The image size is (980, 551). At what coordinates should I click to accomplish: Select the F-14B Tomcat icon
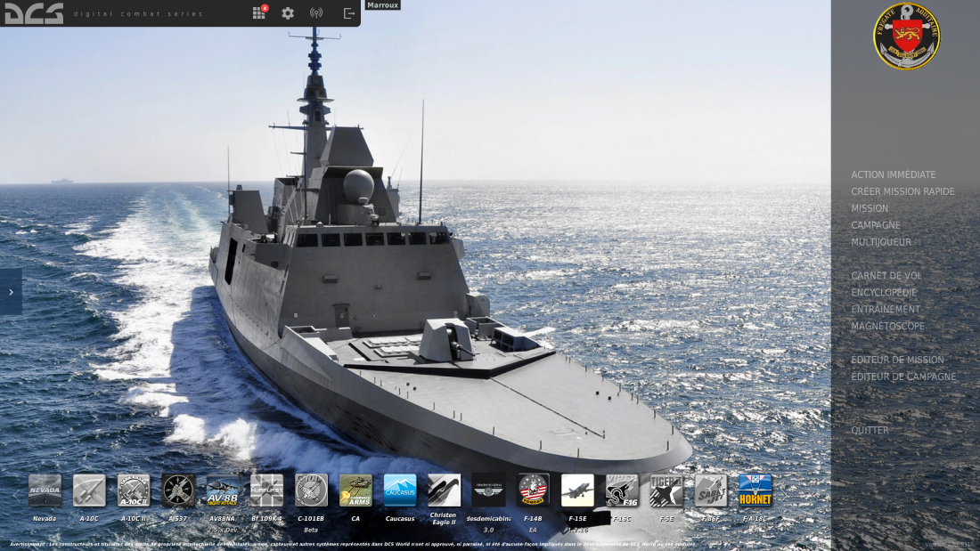tap(533, 490)
